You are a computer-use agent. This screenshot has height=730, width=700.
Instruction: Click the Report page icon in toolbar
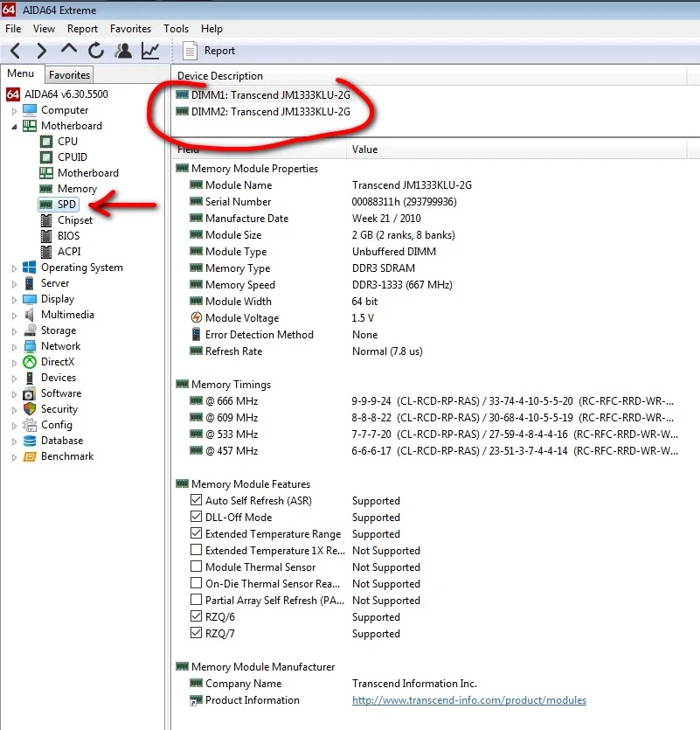click(190, 51)
